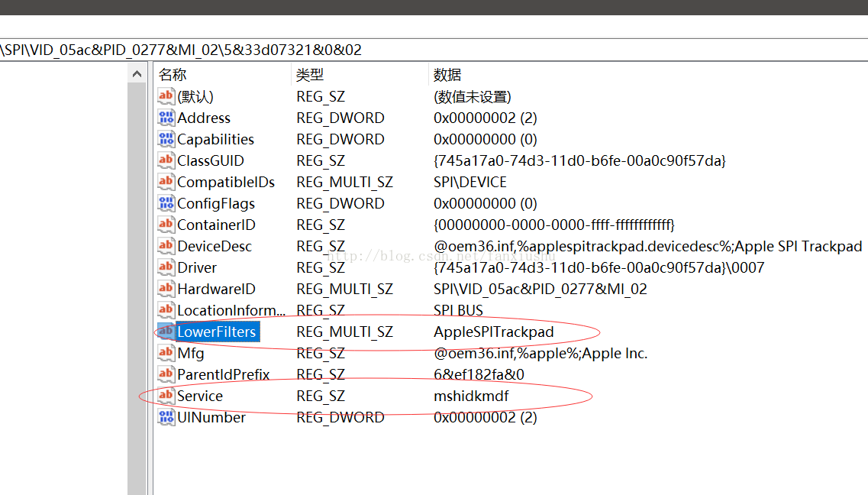Select the ClassGUID value name
868x495 pixels.
coord(211,160)
